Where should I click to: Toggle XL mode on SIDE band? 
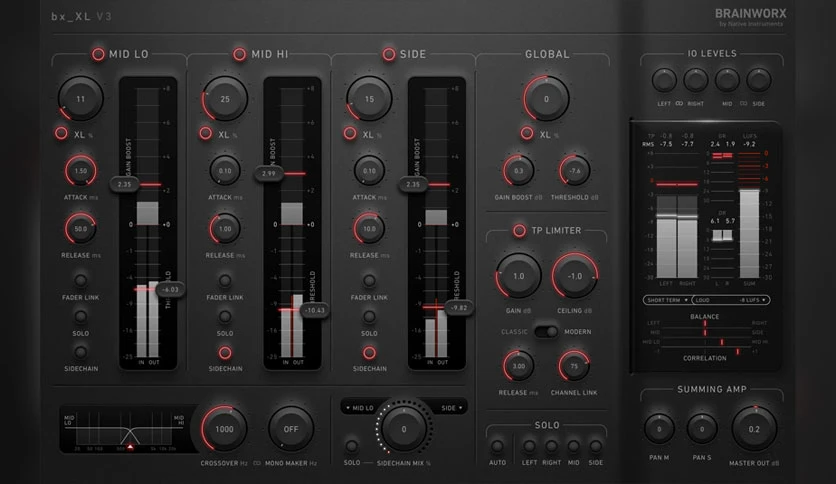point(350,133)
